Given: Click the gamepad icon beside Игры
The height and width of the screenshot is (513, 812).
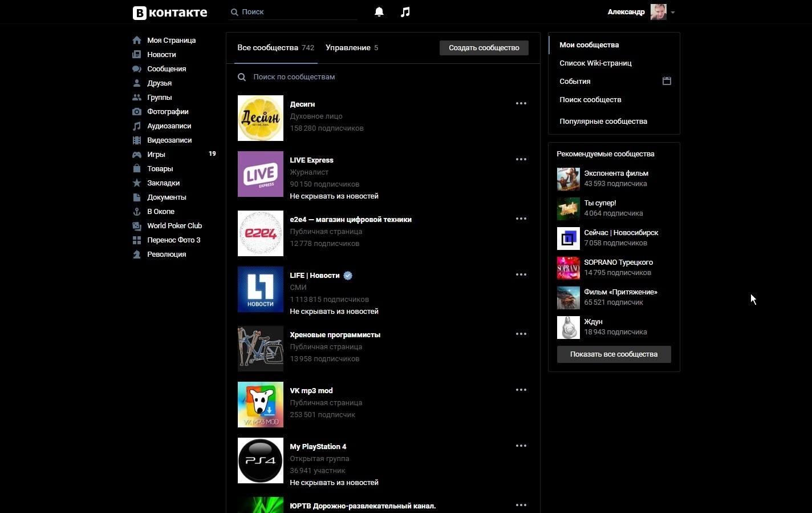Looking at the screenshot, I should click(x=137, y=154).
